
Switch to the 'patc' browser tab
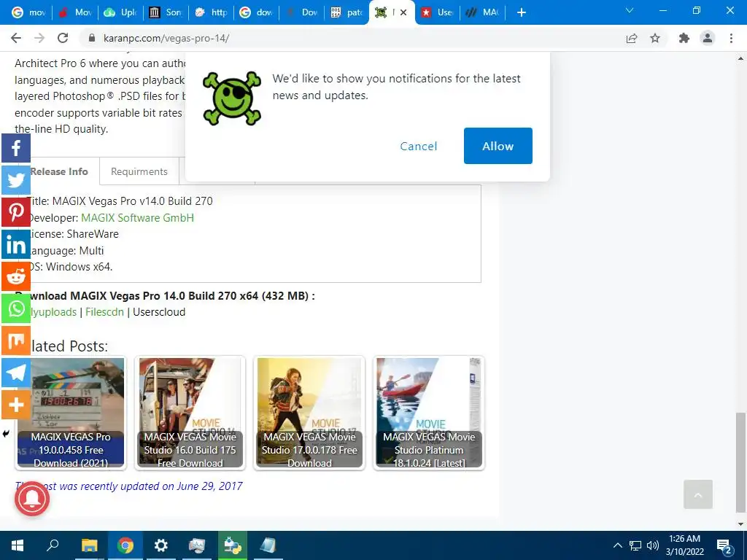(x=347, y=12)
